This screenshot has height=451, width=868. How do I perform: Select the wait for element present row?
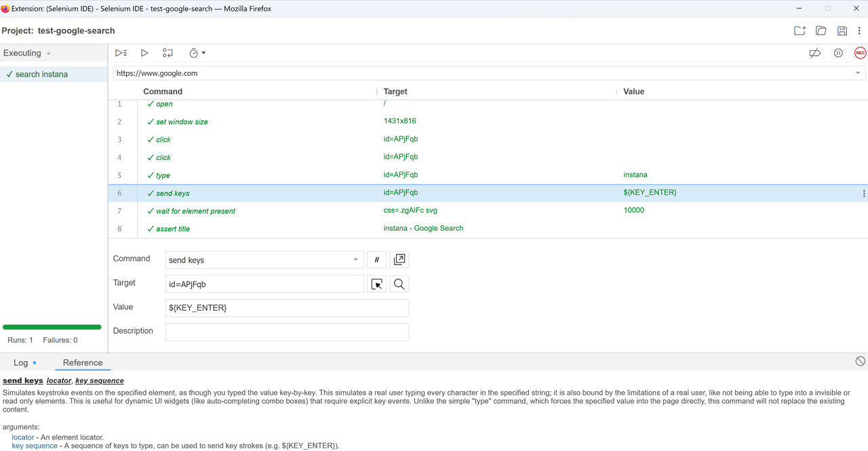[x=488, y=211]
